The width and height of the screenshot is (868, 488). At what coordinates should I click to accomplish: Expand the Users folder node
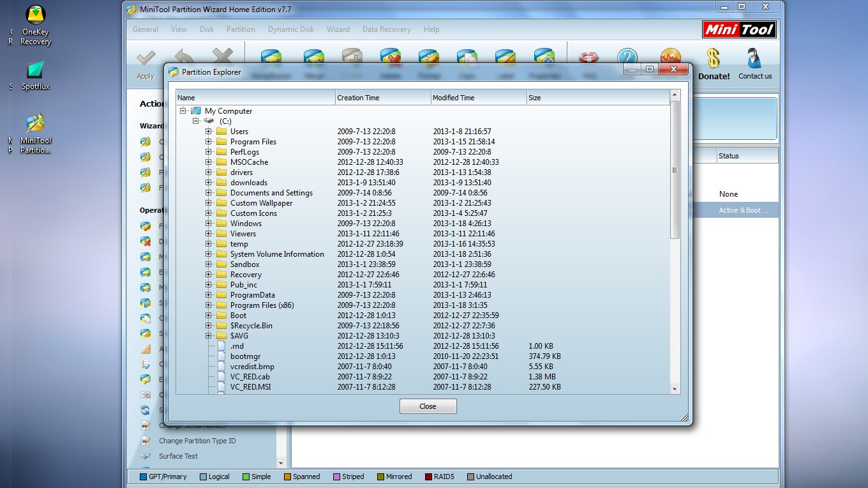(209, 132)
